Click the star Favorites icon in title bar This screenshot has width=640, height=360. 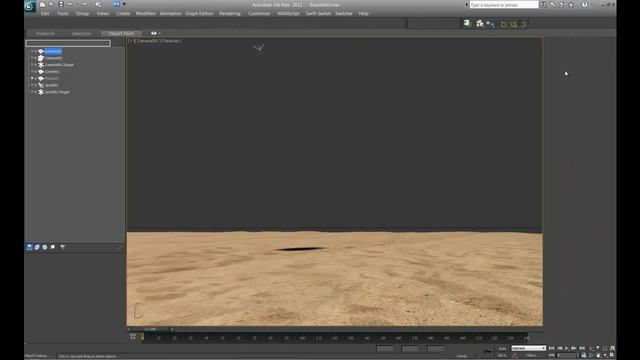point(571,4)
